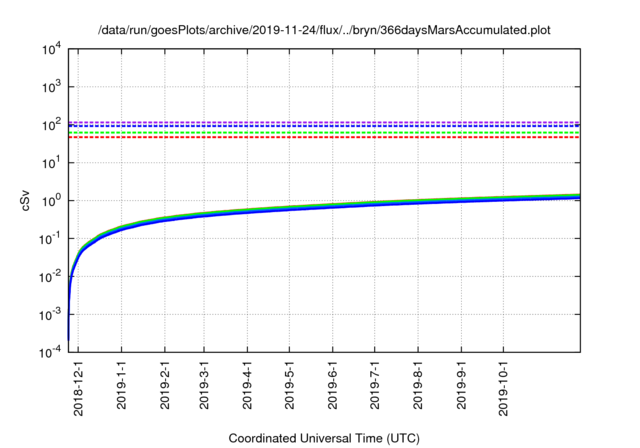This screenshot has width=640, height=448.
Task: Click the cSv y-axis label
Action: point(26,200)
